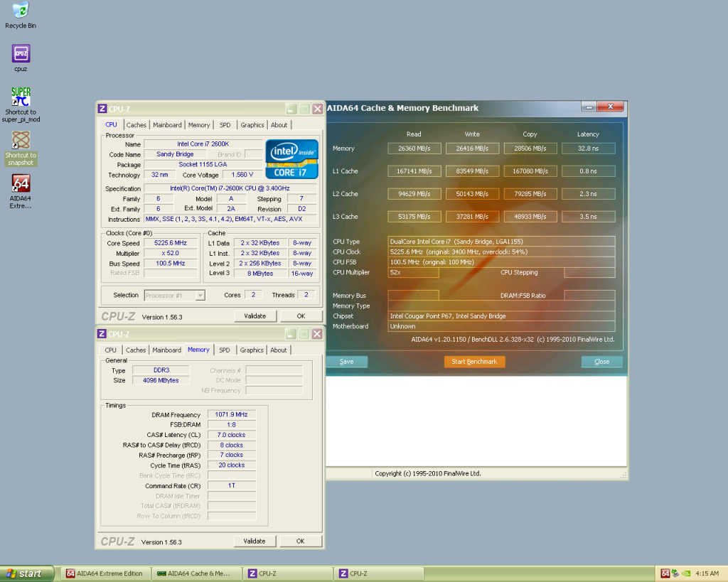Viewport: 728px width, 582px height.
Task: Switch to CPU tab in bottom CPU-Z window
Action: point(110,350)
